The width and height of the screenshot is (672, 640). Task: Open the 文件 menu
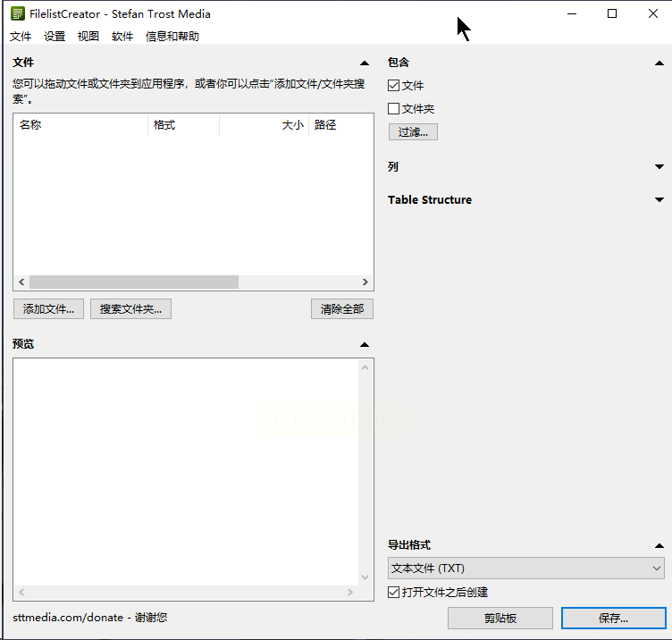(x=21, y=37)
